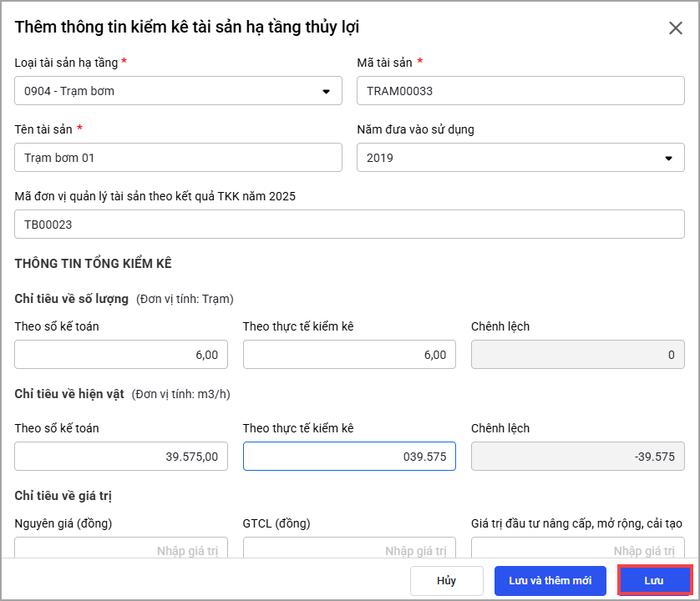700x601 pixels.
Task: Focus the GTCL (đồng) input field
Action: 349,548
